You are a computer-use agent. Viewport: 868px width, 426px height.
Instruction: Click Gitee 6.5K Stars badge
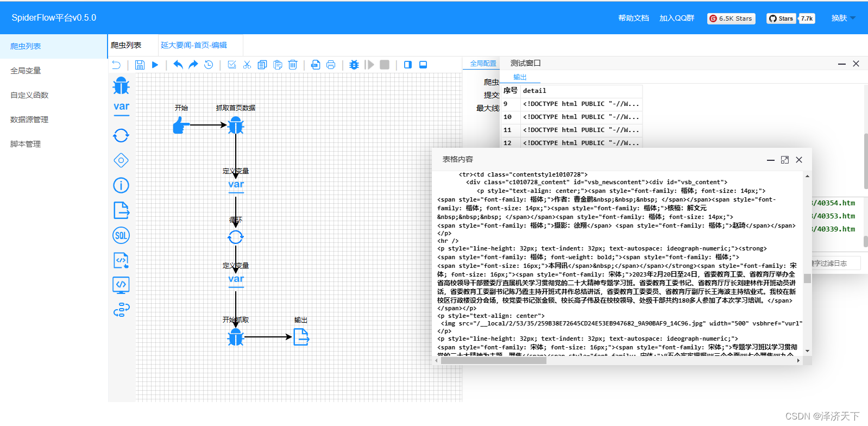pyautogui.click(x=732, y=18)
